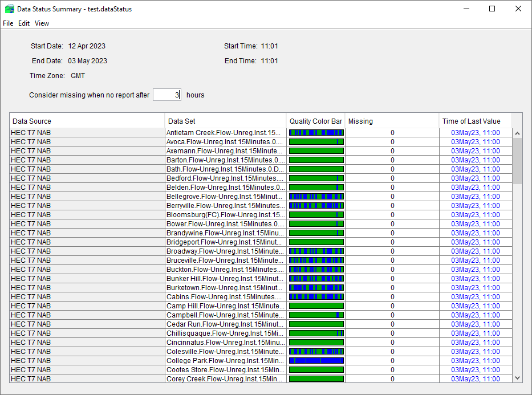Close the Data Status Summary window

tap(518, 9)
